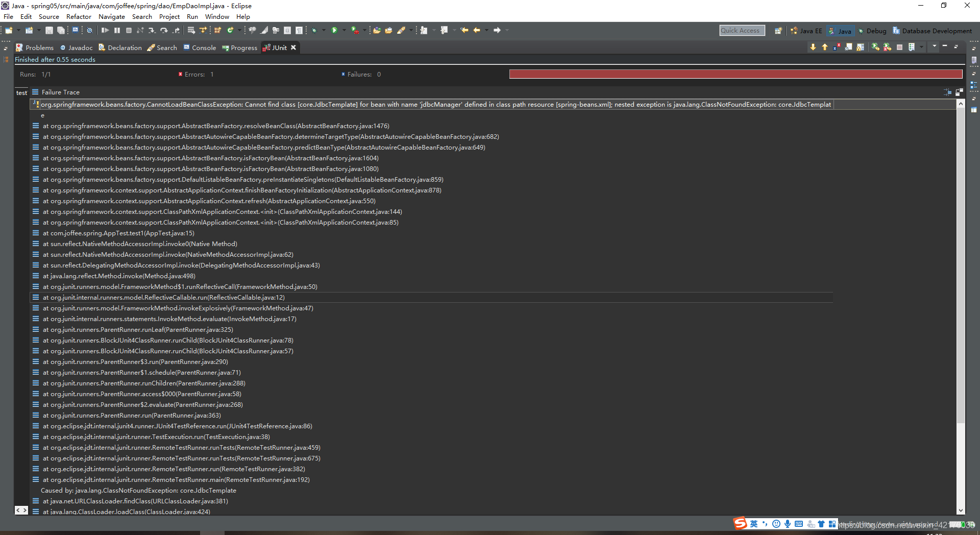Toggle Show Failures Only in JUnit view
Screen dimensions: 980x535
(x=836, y=47)
